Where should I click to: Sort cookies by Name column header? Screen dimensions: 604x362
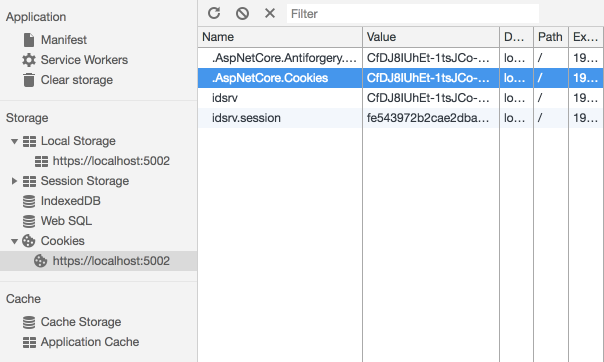click(x=280, y=37)
